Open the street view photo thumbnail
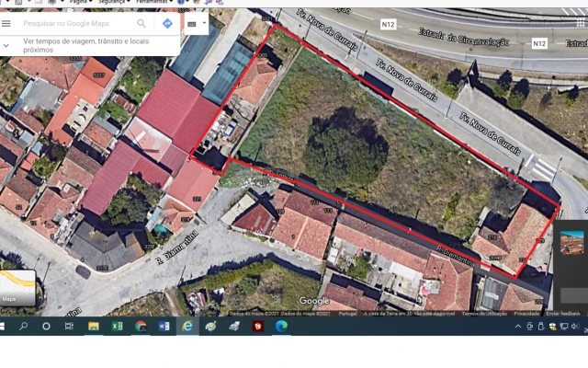This screenshot has width=588, height=368. [x=571, y=242]
